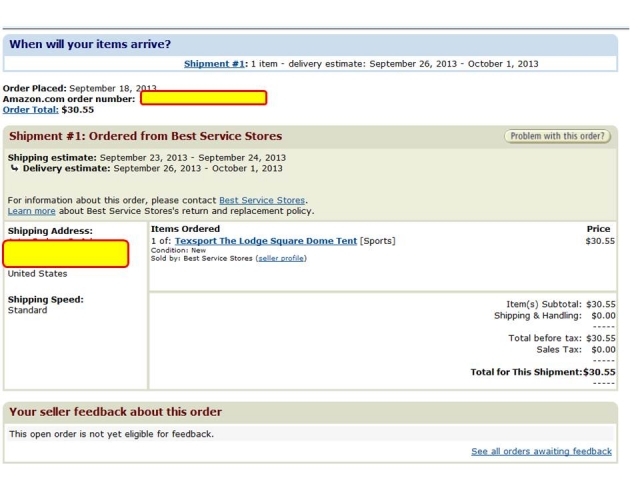Click Problem with this order? button
This screenshot has height=480, width=640.
point(557,136)
